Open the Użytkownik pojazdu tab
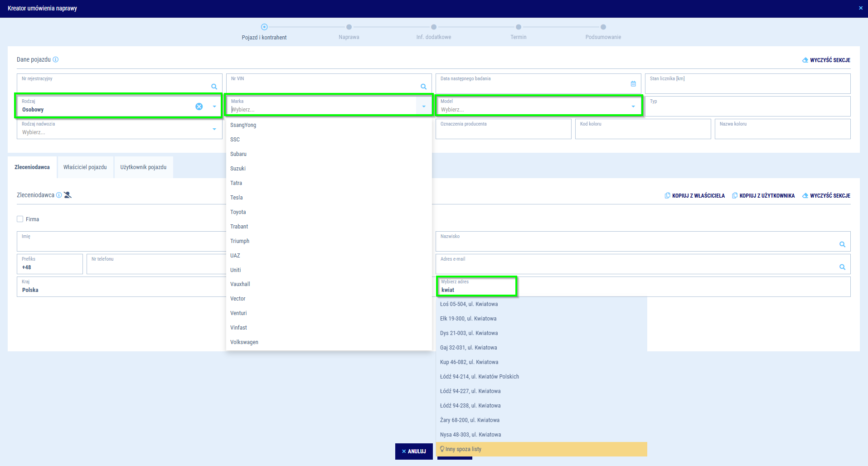Viewport: 868px width, 466px height. 143,167
